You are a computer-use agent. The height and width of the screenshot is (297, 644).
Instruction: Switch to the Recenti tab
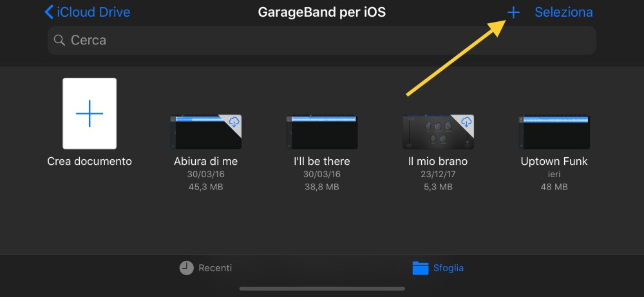point(205,268)
